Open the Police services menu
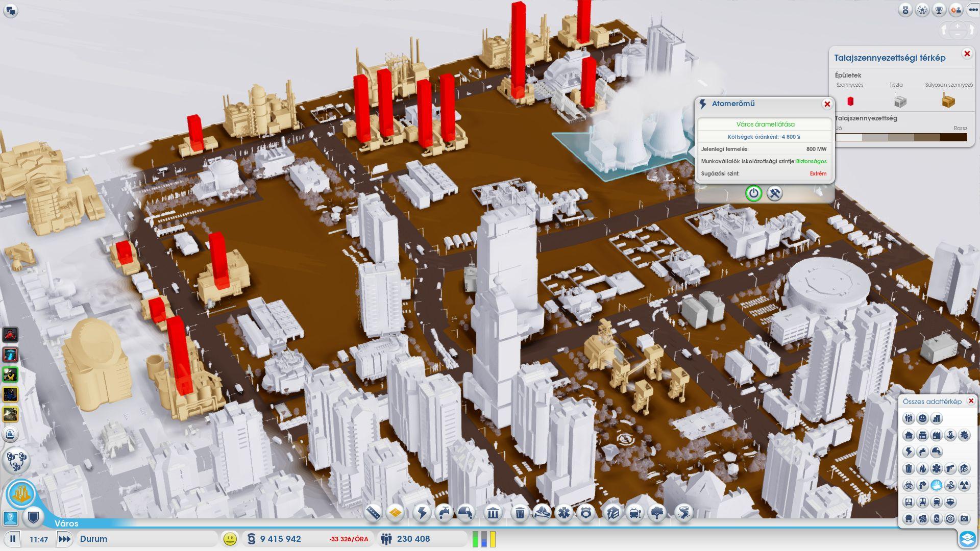The height and width of the screenshot is (551, 980). point(586,512)
